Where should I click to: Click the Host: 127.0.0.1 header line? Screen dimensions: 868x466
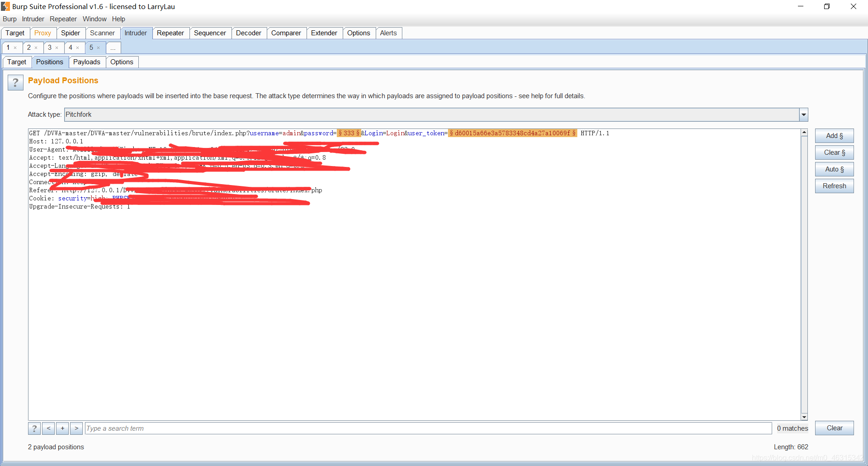point(56,141)
